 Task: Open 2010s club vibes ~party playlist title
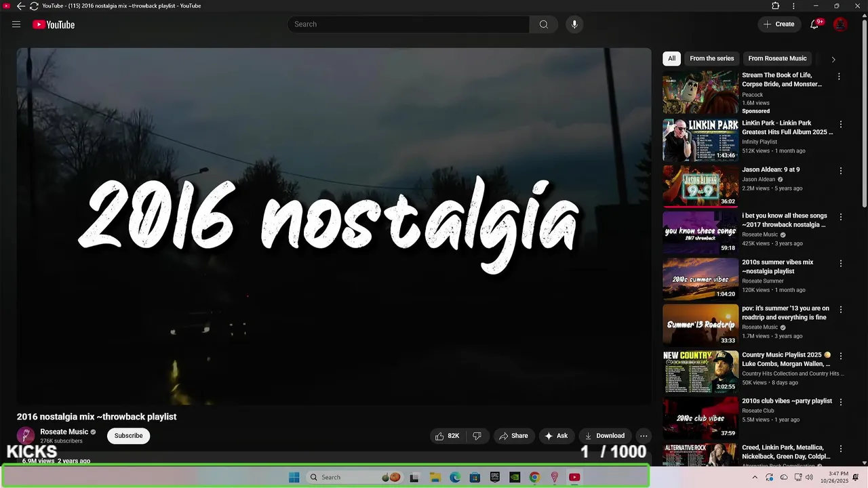787,401
